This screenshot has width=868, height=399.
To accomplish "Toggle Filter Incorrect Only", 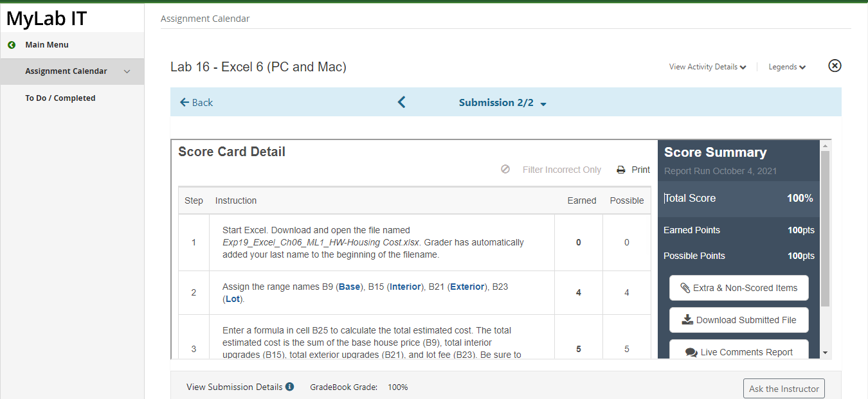I will click(561, 170).
